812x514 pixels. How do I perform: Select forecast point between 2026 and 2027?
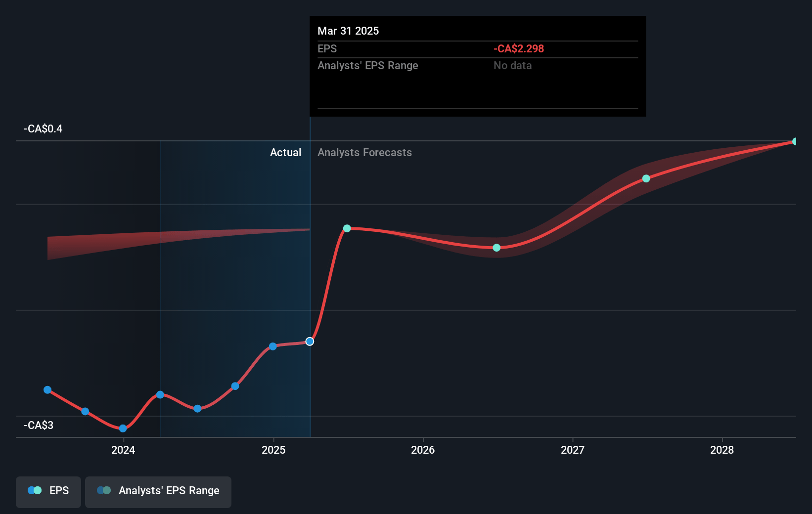coord(496,248)
